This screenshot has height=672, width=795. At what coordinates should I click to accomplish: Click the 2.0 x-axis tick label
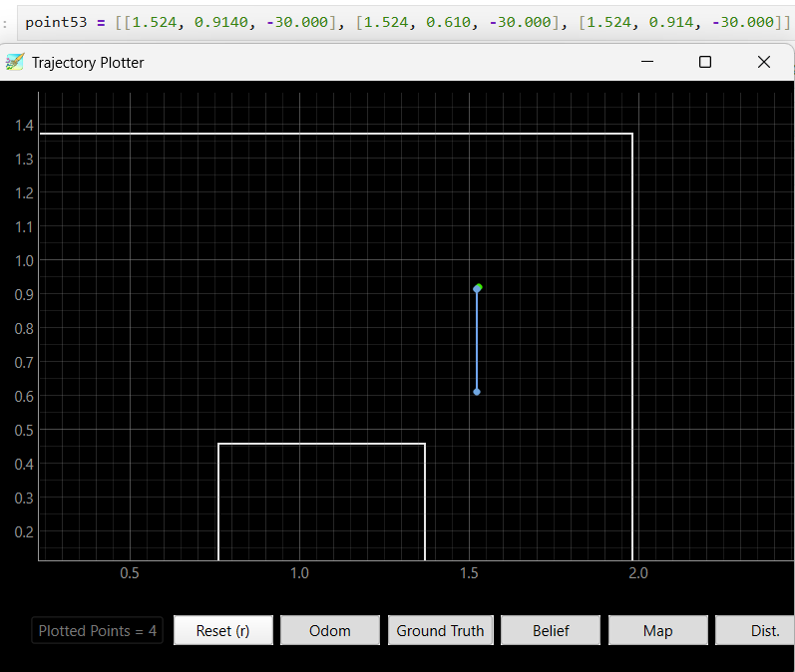(x=638, y=573)
